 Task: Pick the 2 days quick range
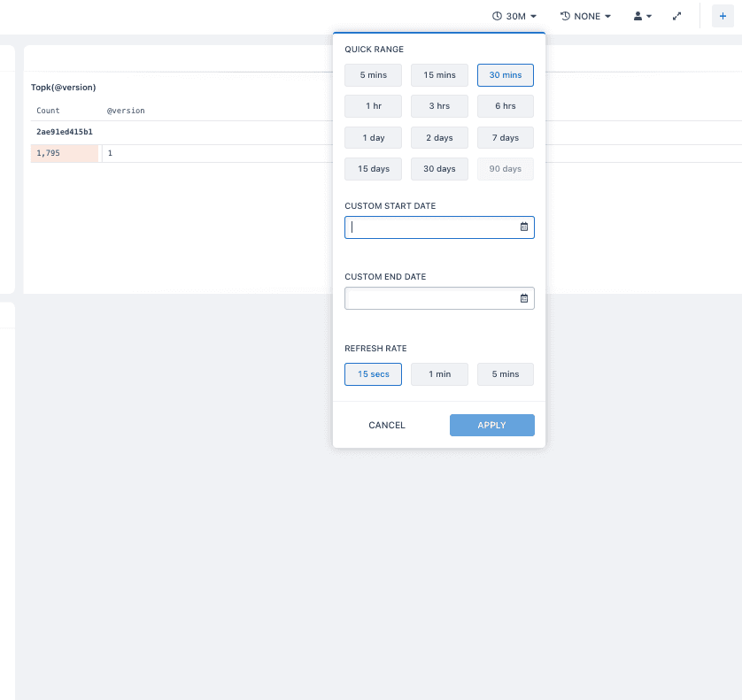tap(439, 138)
